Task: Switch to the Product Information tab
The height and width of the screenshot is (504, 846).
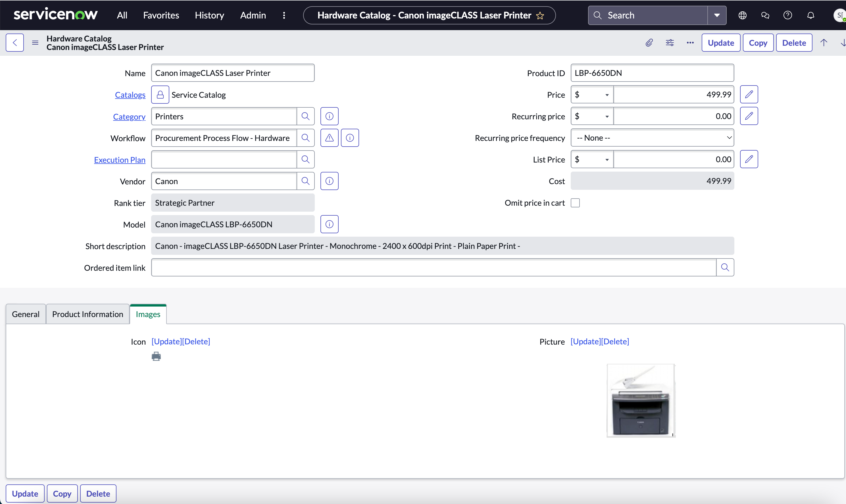Action: click(x=87, y=314)
